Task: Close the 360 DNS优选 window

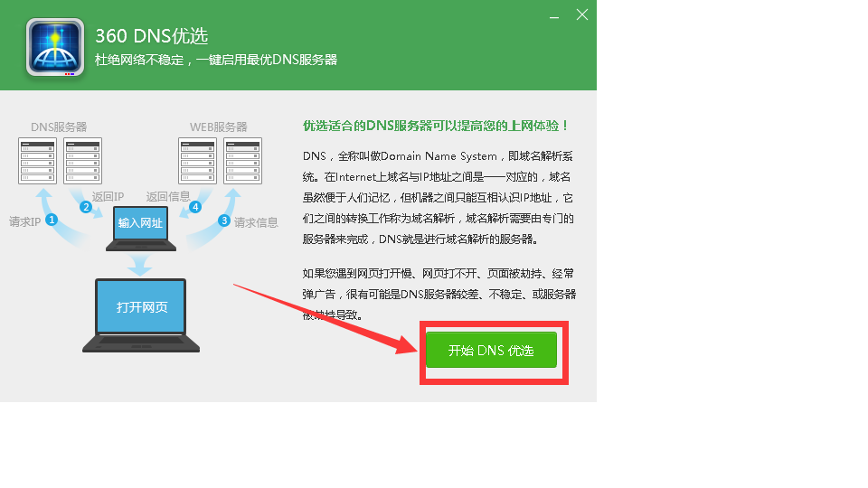Action: 581,15
